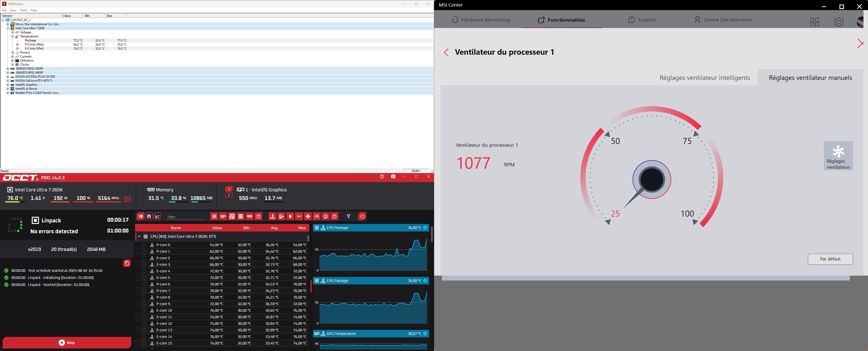The height and width of the screenshot is (351, 868).
Task: Toggle the OCCT side panel layout view
Action: tap(140, 216)
